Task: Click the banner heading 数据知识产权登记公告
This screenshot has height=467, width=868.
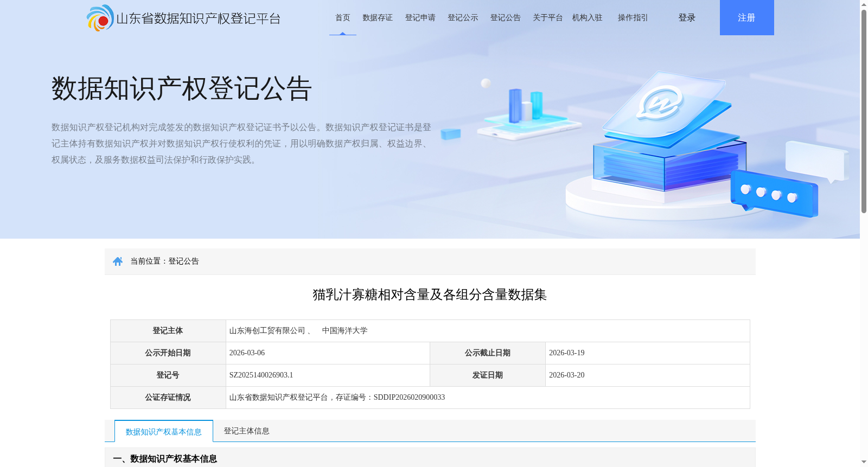Action: click(x=182, y=89)
